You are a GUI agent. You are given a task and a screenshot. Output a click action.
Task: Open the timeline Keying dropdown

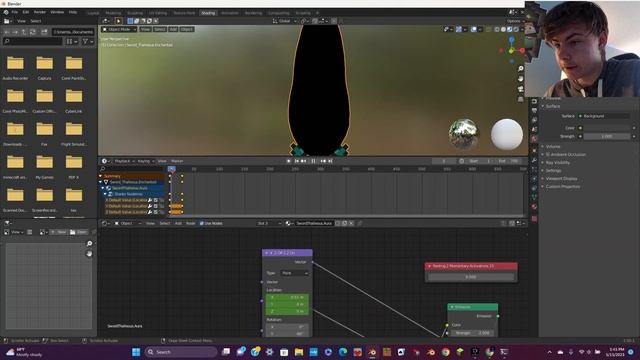(145, 161)
